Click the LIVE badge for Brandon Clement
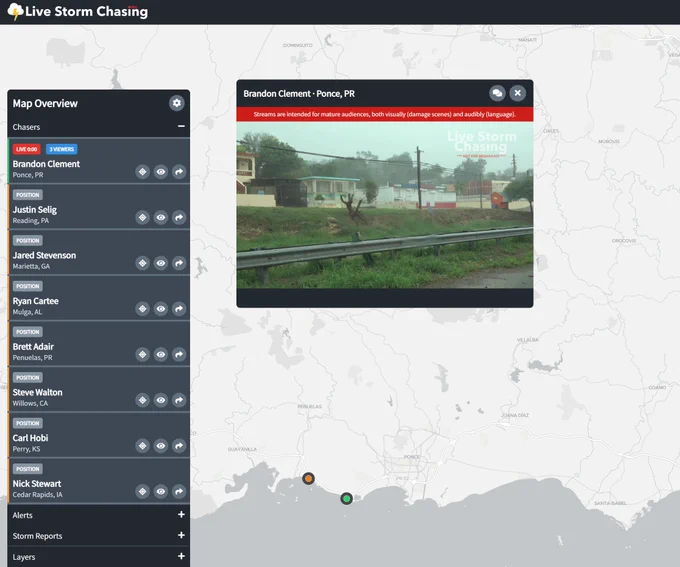This screenshot has width=680, height=567. click(x=26, y=149)
